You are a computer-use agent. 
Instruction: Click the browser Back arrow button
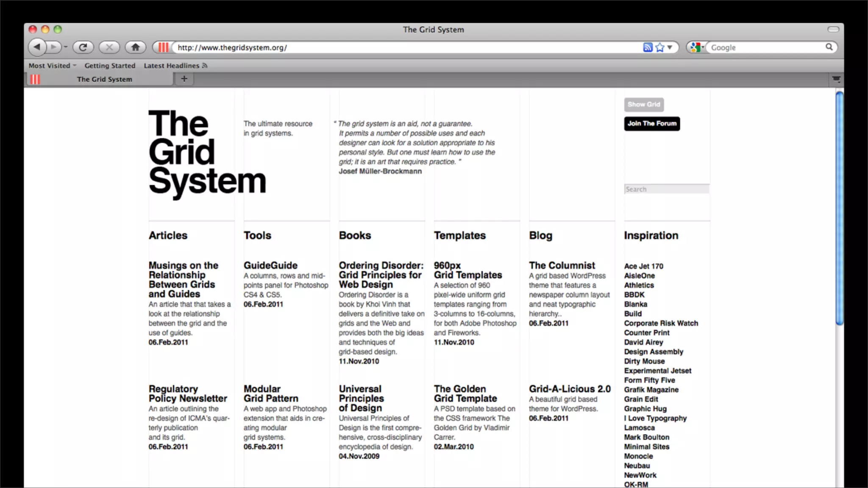37,47
